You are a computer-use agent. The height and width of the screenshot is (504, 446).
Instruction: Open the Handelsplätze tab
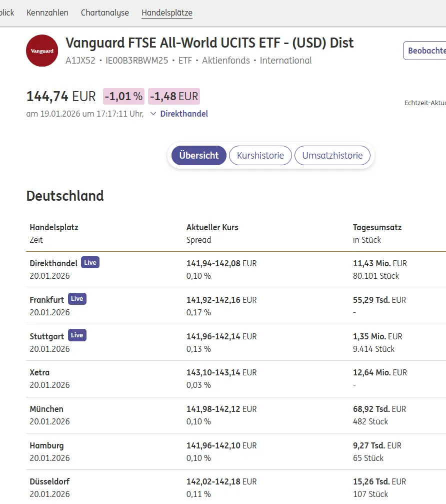[x=167, y=13]
